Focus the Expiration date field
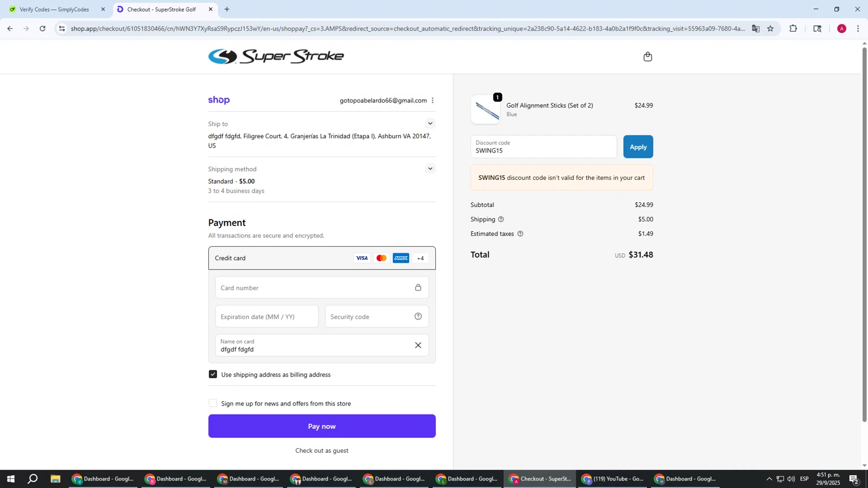868x488 pixels. [x=267, y=316]
